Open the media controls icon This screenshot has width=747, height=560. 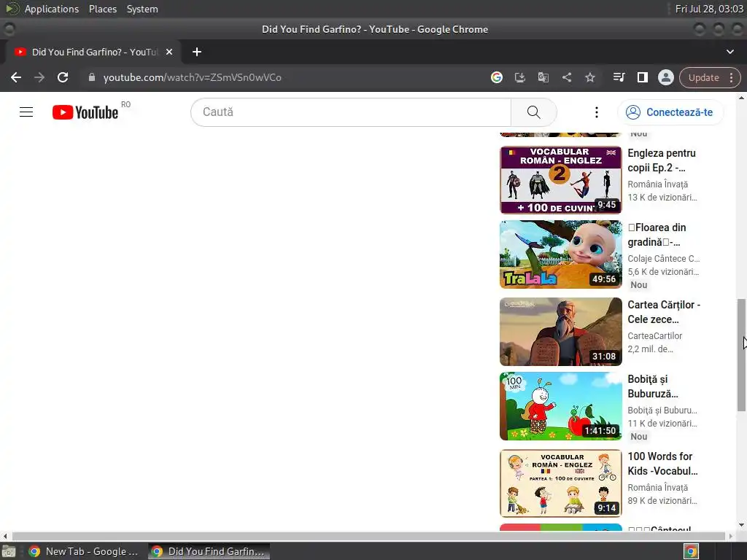click(619, 77)
